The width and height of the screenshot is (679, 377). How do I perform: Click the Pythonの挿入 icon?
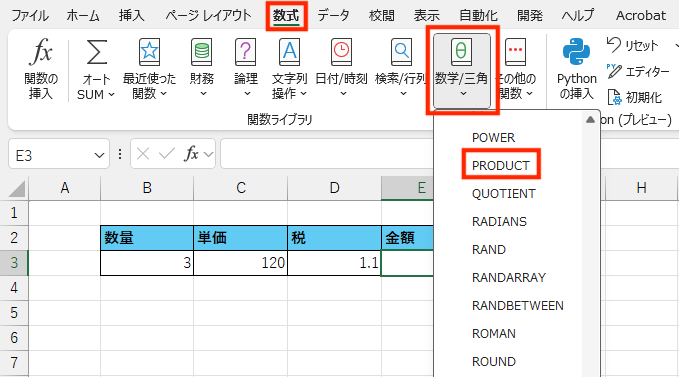[576, 52]
